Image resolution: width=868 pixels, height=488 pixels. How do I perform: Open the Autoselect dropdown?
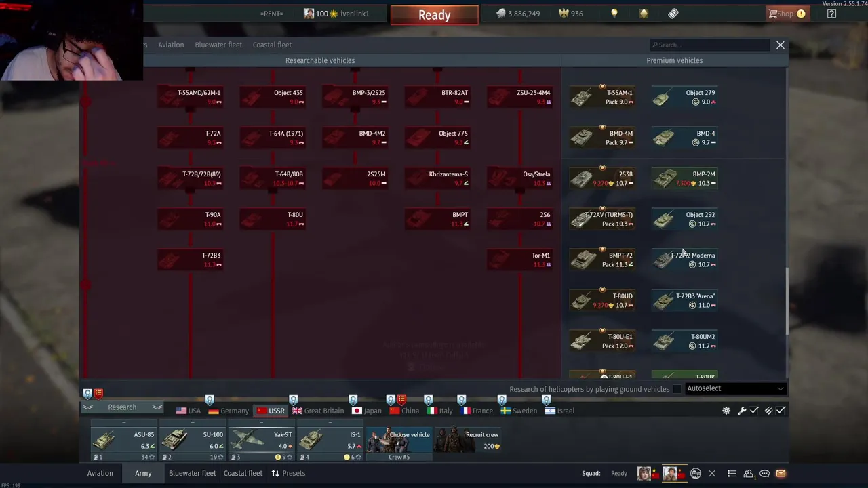(x=735, y=388)
